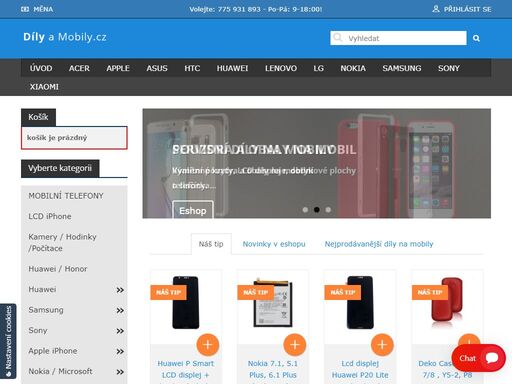Click the Eshop banner button
This screenshot has width=512, height=384.
(193, 210)
